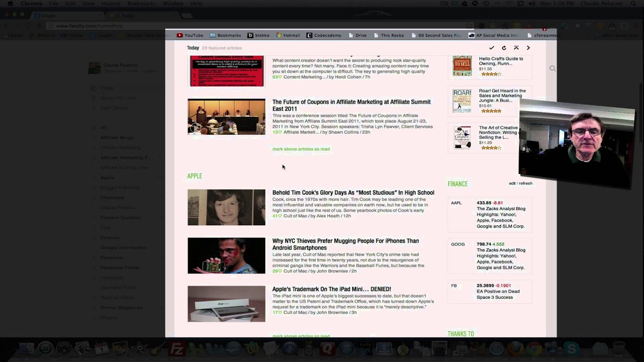Select Add Content in feedly sidebar

tap(114, 108)
